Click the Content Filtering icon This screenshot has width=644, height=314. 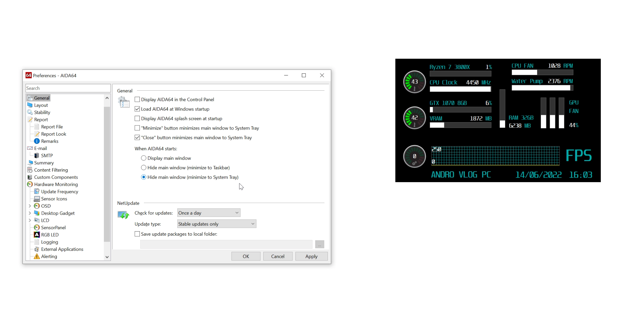30,170
